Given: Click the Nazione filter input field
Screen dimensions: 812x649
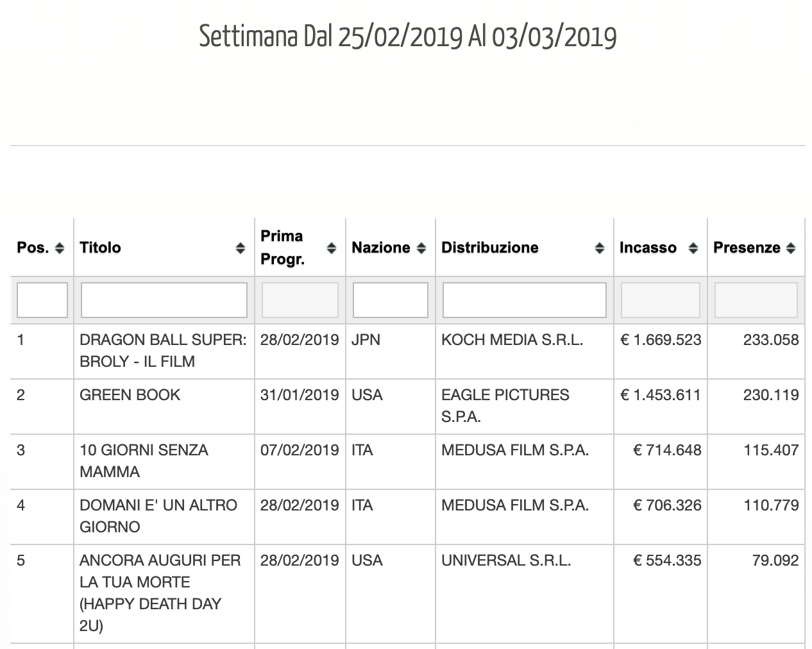Looking at the screenshot, I should point(391,300).
